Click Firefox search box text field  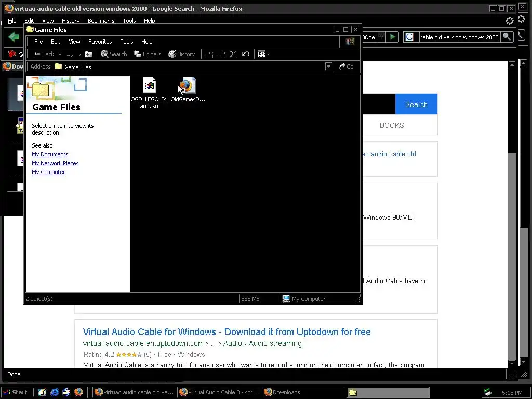[x=459, y=37]
